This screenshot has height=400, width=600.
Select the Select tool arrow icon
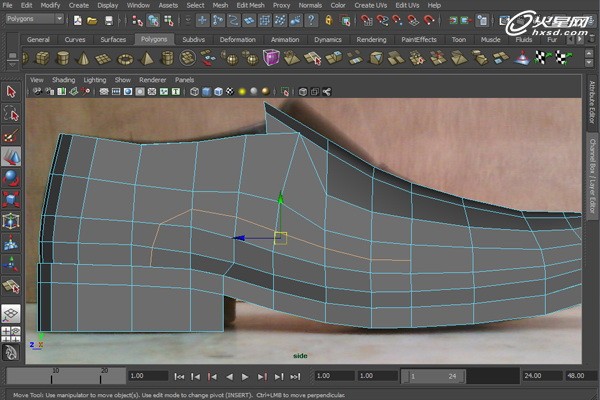pyautogui.click(x=11, y=92)
